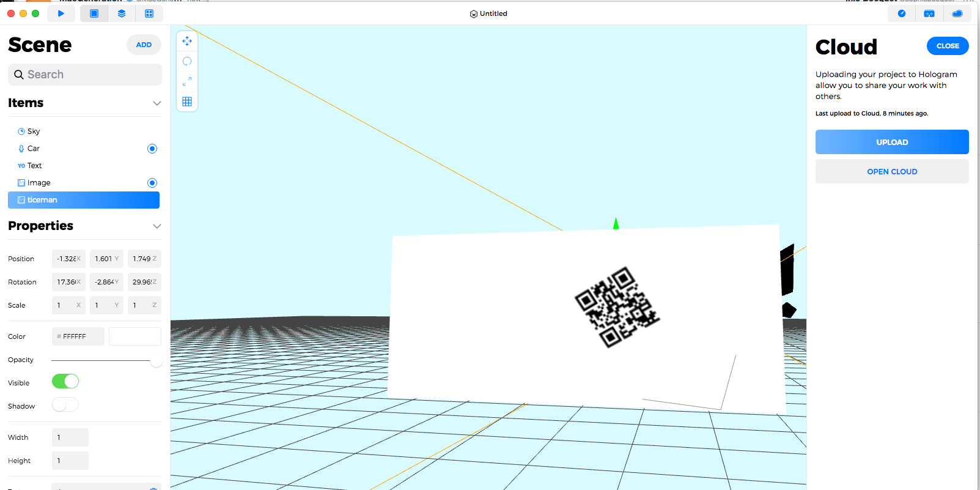Adjust the Opacity slider handle
This screenshot has height=490, width=980.
point(157,361)
